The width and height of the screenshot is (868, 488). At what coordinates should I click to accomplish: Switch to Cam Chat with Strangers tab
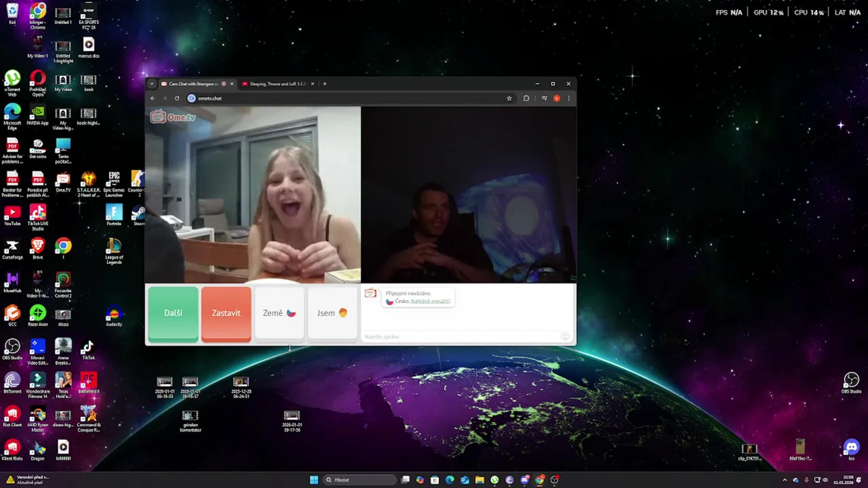click(x=193, y=84)
